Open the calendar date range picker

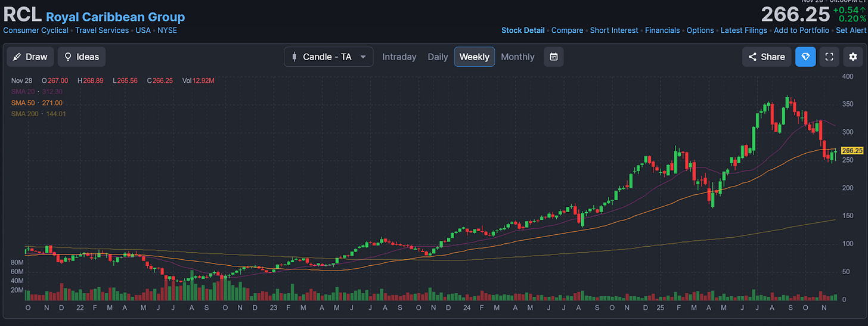tap(554, 57)
